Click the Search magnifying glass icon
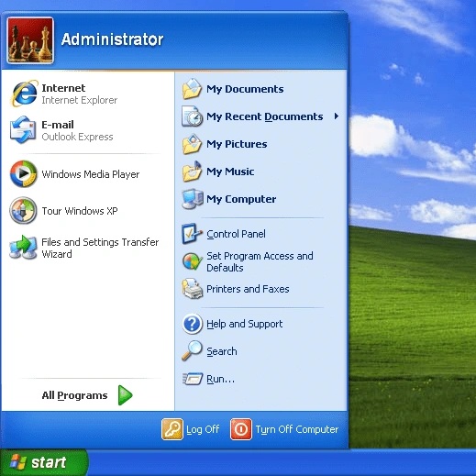This screenshot has width=476, height=476. click(192, 350)
